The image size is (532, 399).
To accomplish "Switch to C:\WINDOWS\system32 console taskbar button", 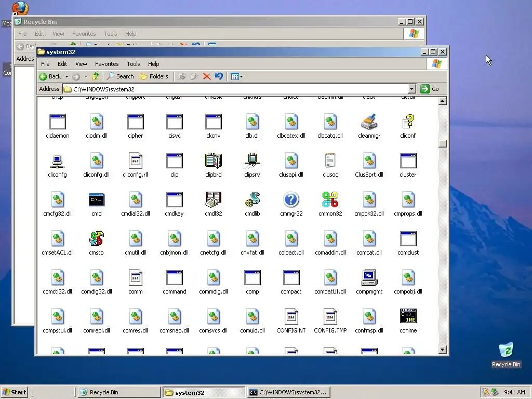I will pos(288,392).
